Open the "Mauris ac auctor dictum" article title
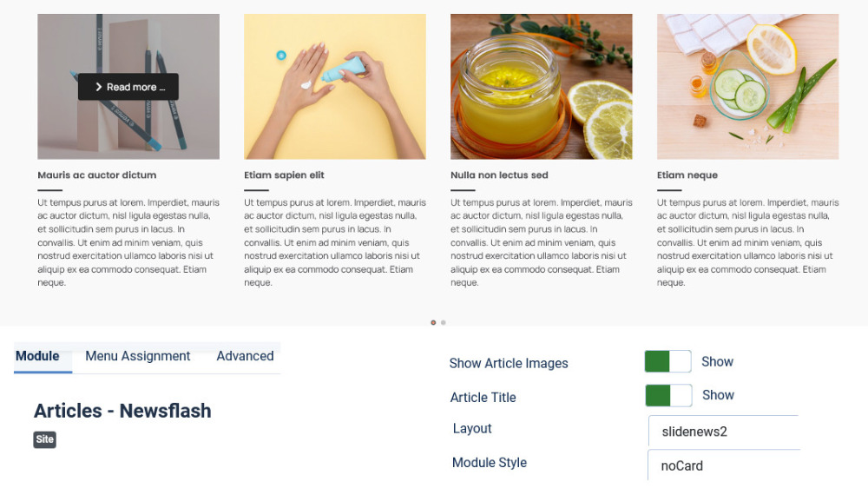 coord(97,175)
